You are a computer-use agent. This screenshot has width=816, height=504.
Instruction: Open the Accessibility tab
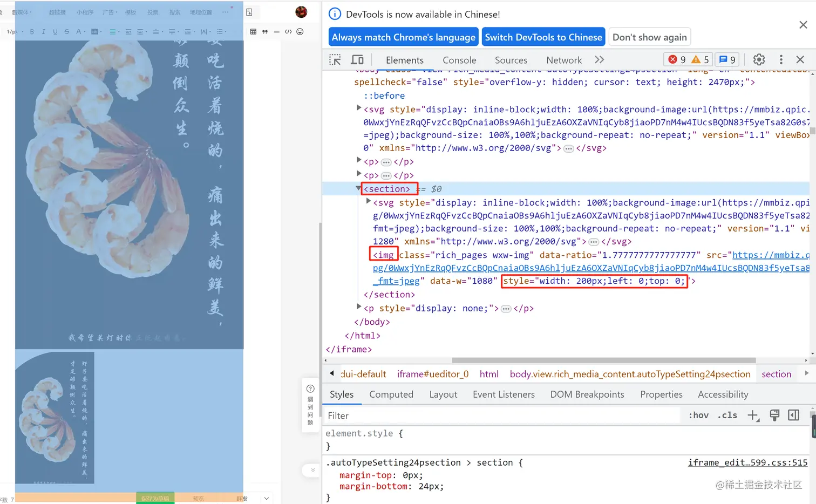723,394
